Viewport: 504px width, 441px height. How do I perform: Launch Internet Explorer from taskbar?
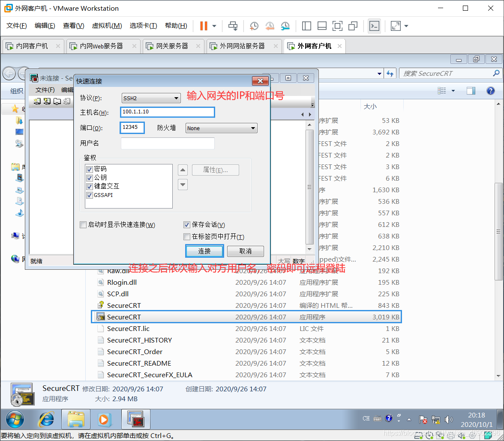(x=47, y=419)
